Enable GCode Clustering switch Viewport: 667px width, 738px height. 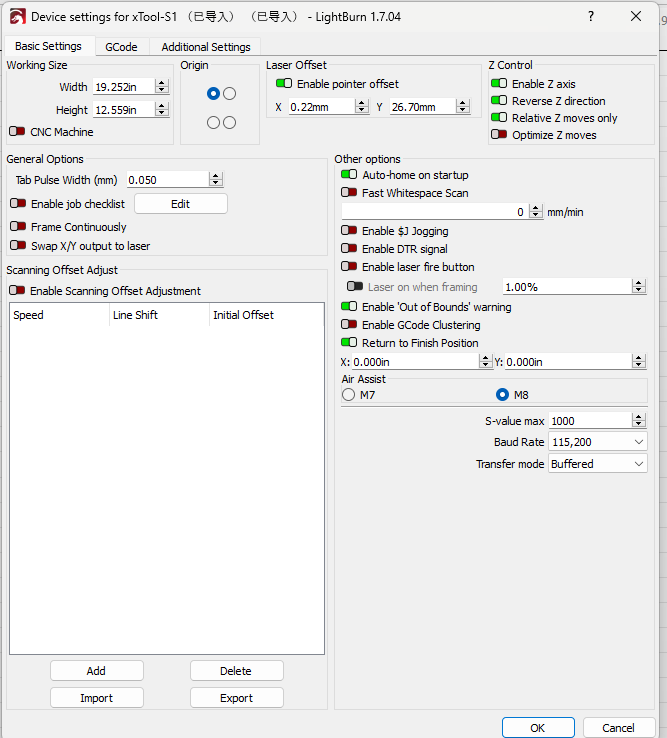click(x=349, y=324)
